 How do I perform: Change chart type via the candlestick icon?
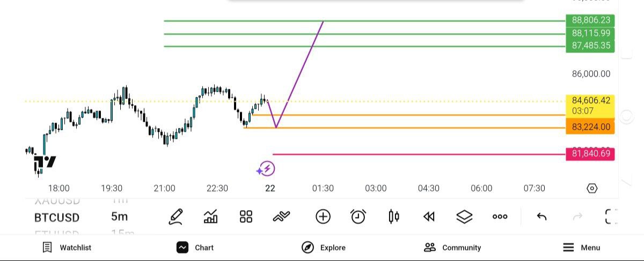(x=394, y=217)
